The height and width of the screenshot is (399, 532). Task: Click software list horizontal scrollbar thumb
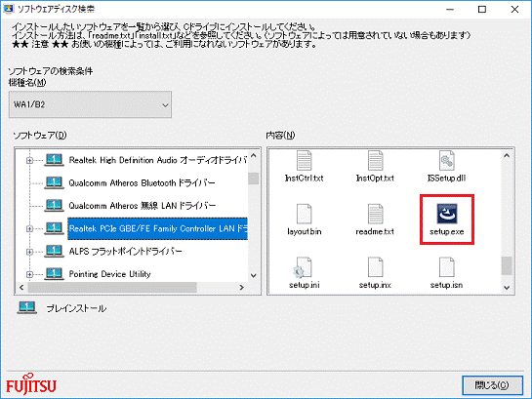pos(112,288)
